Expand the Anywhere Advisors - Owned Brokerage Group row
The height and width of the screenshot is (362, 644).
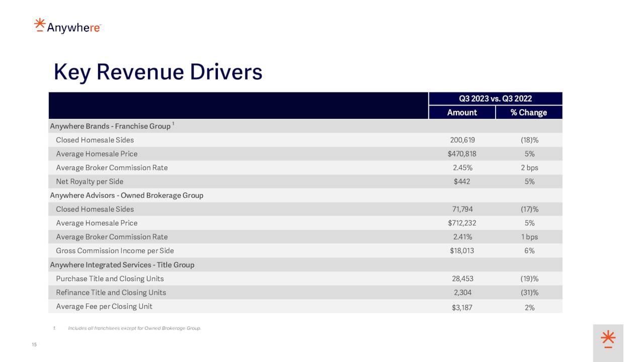point(126,195)
